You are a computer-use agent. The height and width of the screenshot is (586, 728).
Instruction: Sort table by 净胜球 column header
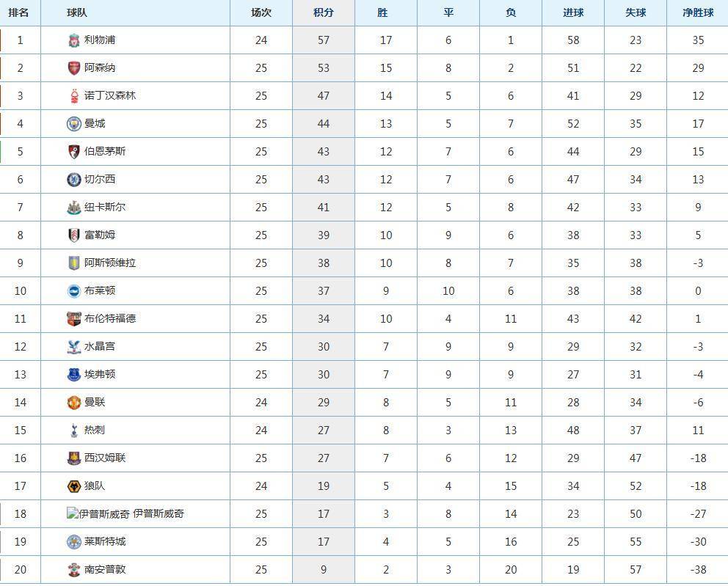click(698, 12)
